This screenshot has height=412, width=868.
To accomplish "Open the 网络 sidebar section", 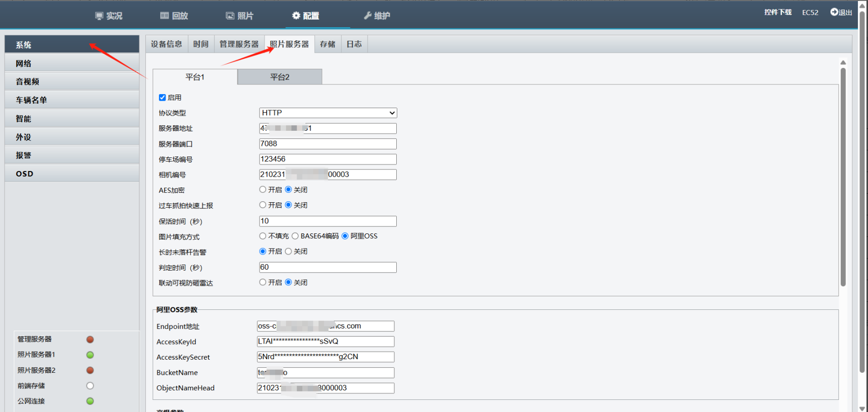I will pos(72,63).
